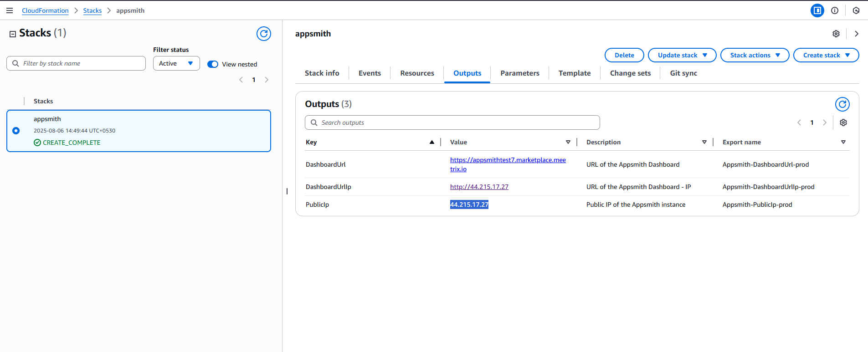This screenshot has width=868, height=352.
Task: Click the stack creation timestamp text
Action: click(74, 131)
